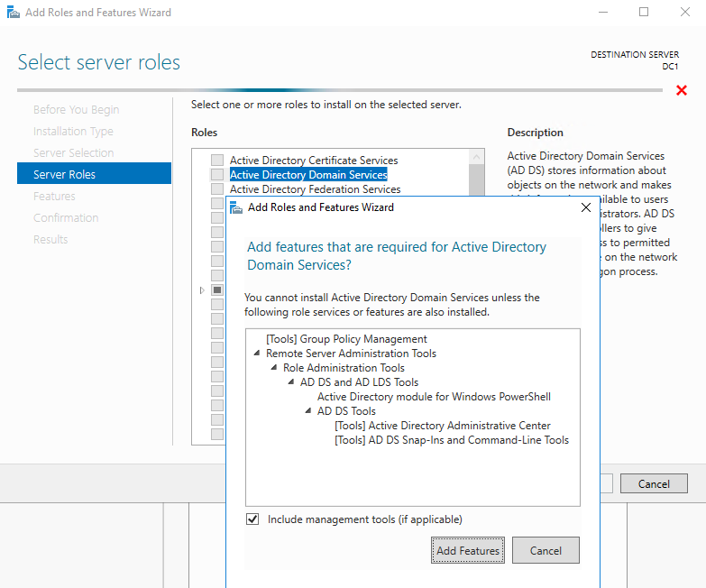Click the popup dialog's wizard title icon
The height and width of the screenshot is (588, 706).
pyautogui.click(x=236, y=207)
